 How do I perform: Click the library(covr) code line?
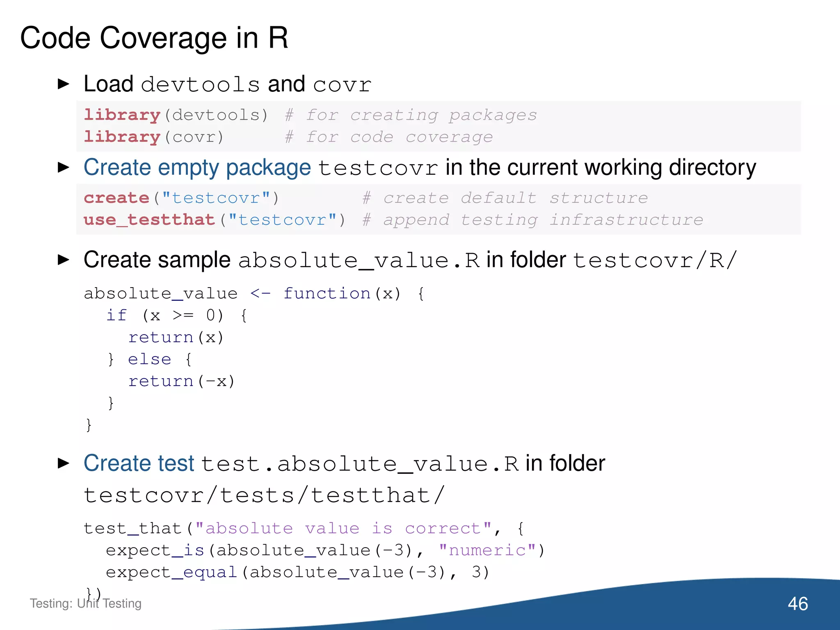(154, 137)
